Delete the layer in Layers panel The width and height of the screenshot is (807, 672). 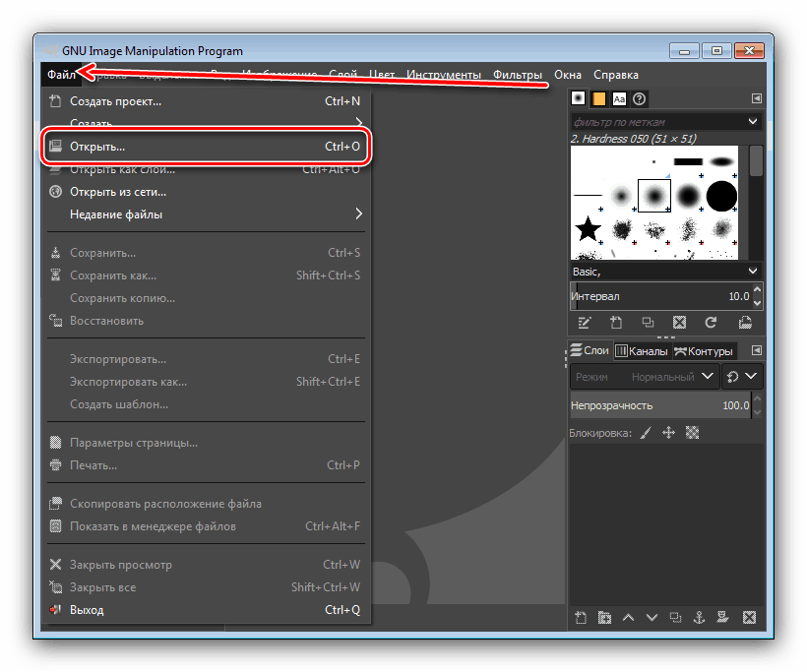(x=749, y=618)
